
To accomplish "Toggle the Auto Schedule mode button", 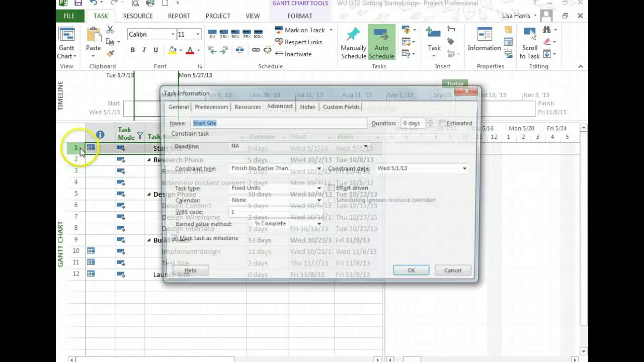I will coord(381,43).
